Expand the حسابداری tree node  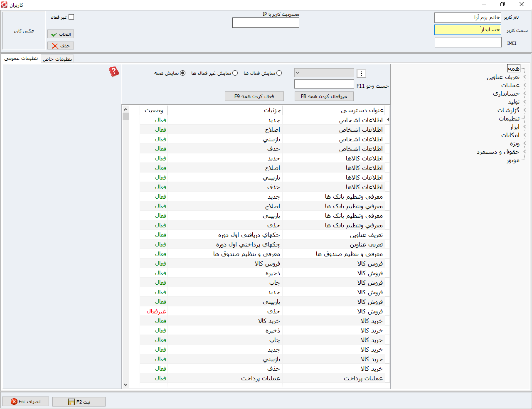(x=525, y=94)
